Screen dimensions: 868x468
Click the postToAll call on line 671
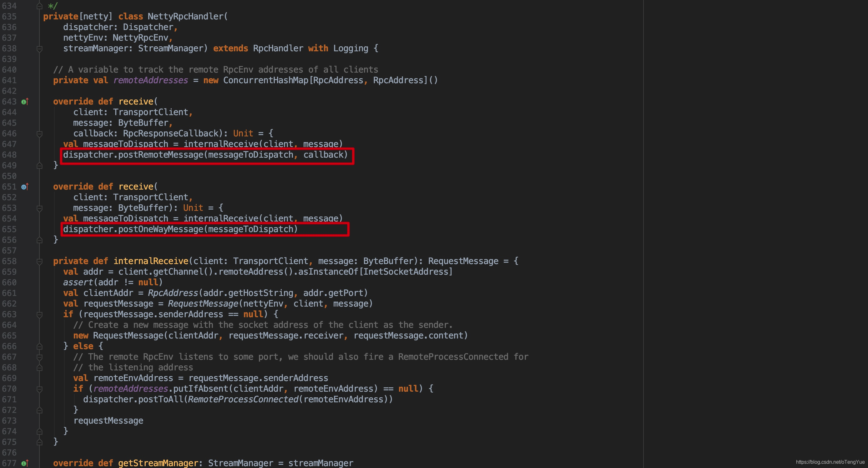[x=161, y=399]
